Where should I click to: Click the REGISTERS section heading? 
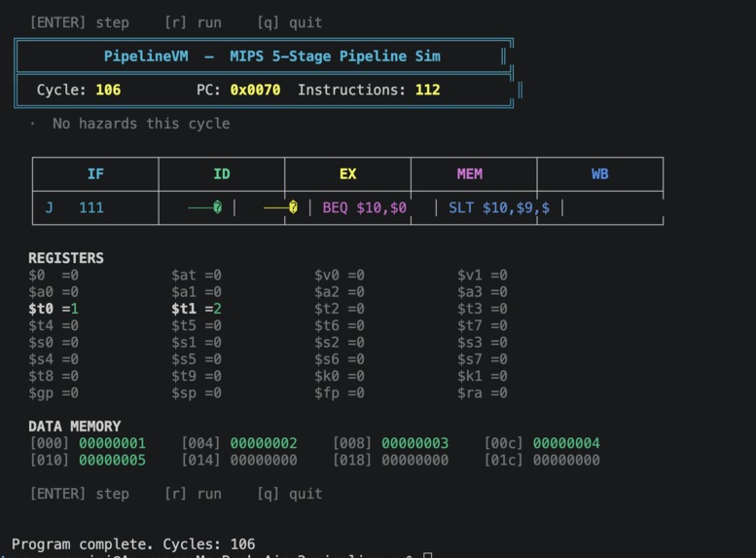(66, 258)
